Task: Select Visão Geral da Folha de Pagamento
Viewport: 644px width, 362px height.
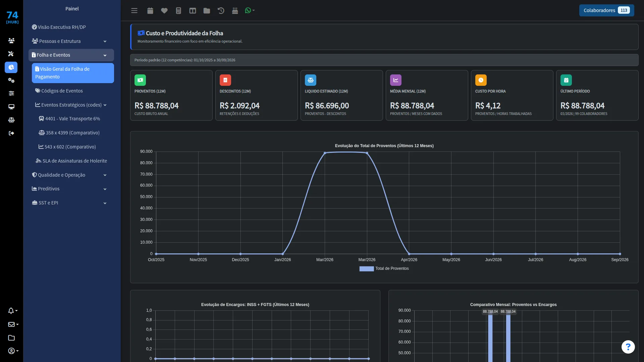Action: 73,73
